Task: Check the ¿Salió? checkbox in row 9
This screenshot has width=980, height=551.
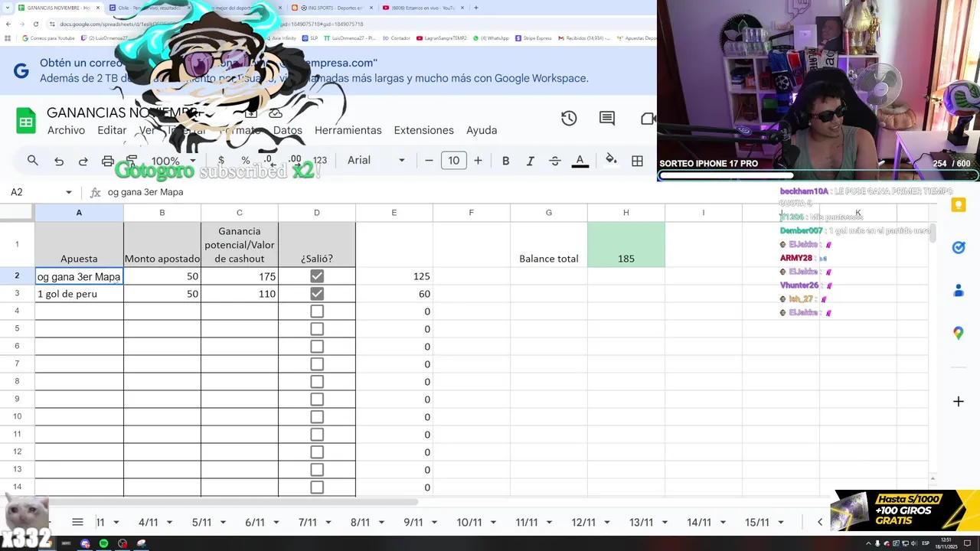Action: 317,399
